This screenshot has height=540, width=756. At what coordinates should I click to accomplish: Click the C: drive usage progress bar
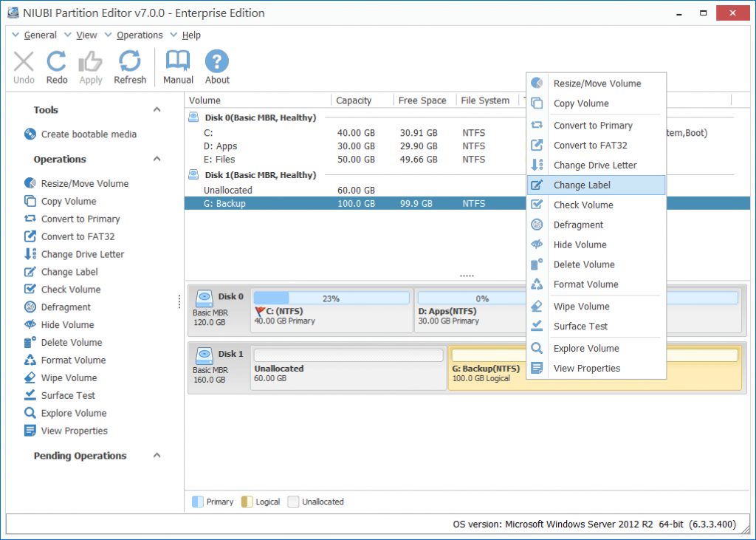click(x=331, y=297)
